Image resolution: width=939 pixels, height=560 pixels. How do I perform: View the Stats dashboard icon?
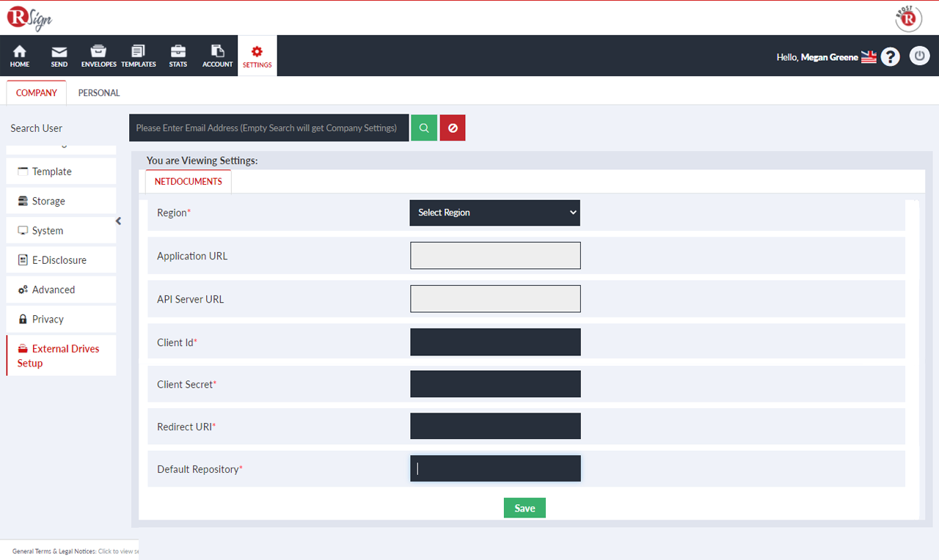click(178, 55)
